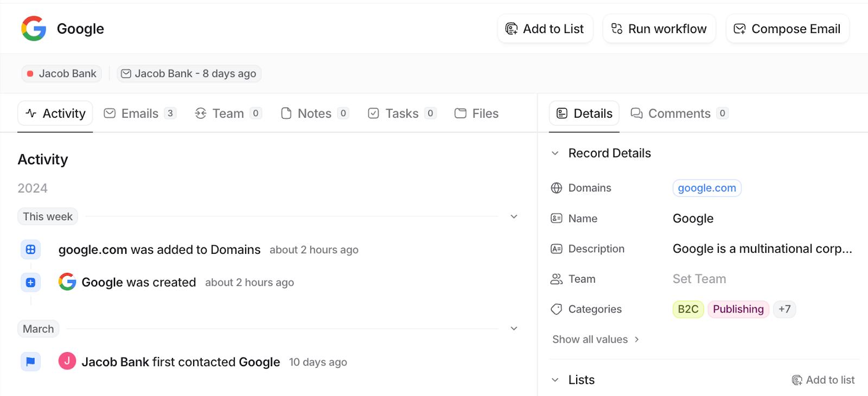Screen dimensions: 868x396
Task: Select the Details tab
Action: pos(584,113)
